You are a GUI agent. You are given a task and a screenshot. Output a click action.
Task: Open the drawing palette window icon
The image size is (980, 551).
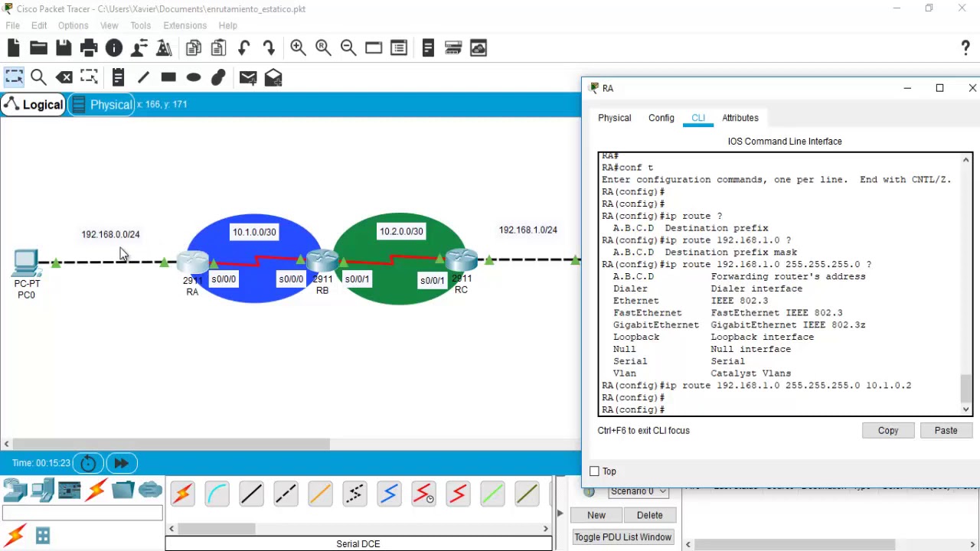point(374,48)
